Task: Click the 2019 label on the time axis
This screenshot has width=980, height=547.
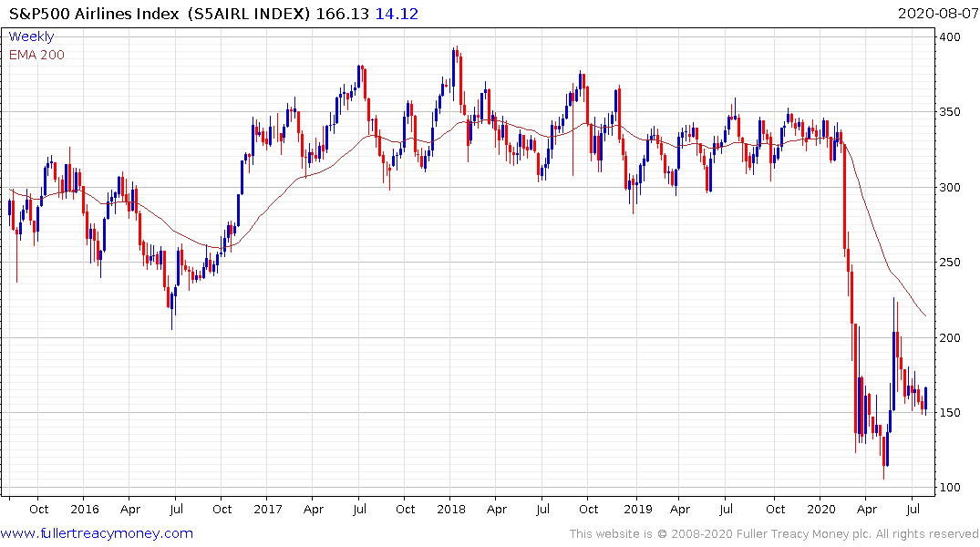Action: point(637,509)
